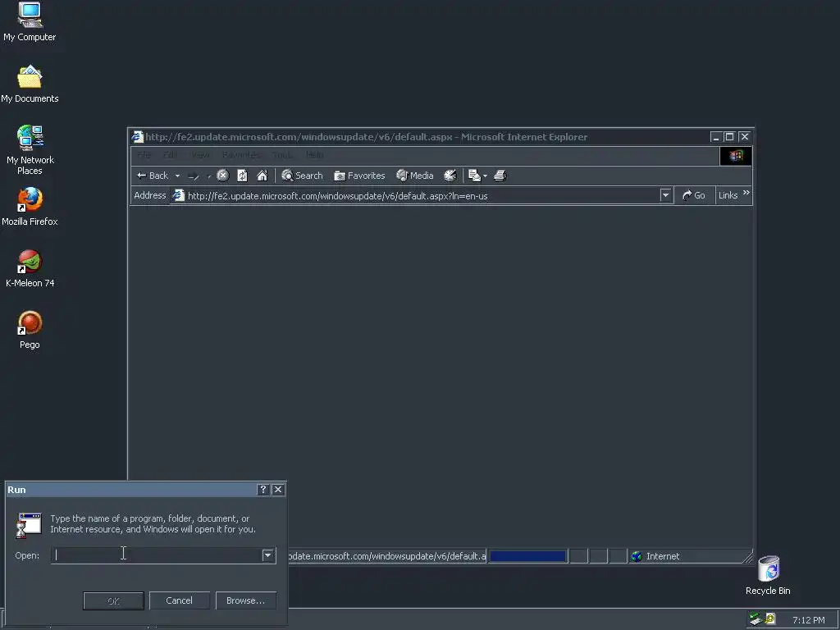Click the Mail icon in IE toolbar
Viewport: 840px width, 630px height.
(x=474, y=176)
